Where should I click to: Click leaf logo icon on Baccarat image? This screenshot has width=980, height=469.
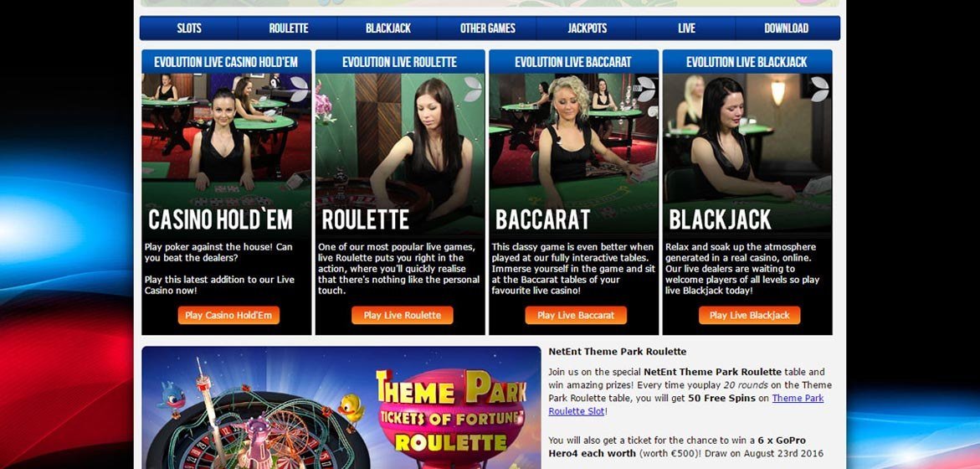click(x=646, y=89)
